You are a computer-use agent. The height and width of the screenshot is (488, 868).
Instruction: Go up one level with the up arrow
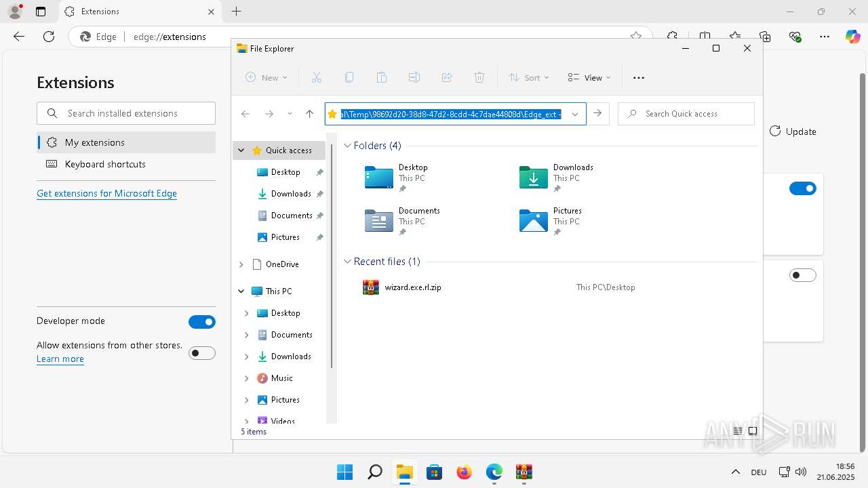tap(309, 114)
